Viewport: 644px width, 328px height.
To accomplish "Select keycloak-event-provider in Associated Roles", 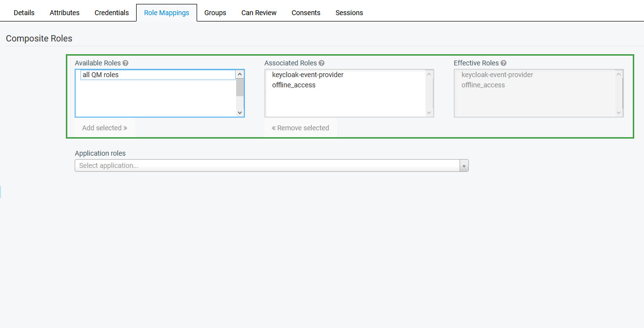I will pyautogui.click(x=307, y=75).
